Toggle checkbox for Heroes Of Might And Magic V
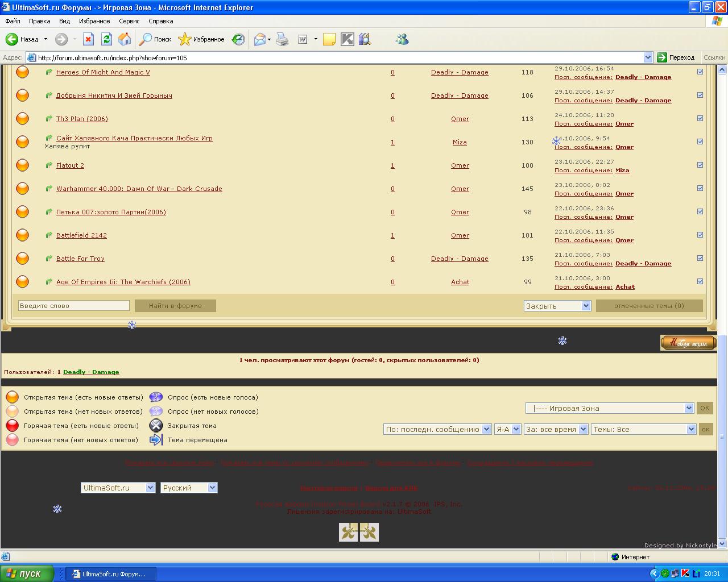This screenshot has height=582, width=728. pos(700,72)
